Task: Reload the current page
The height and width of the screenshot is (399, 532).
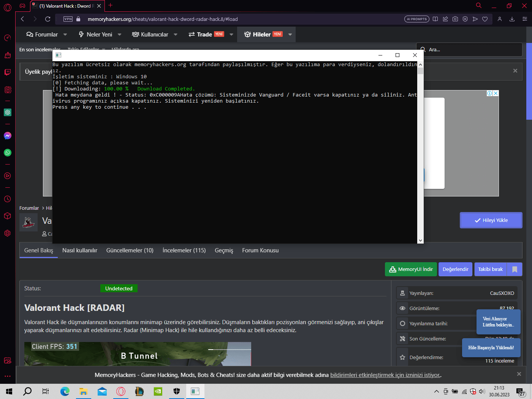Action: point(47,19)
